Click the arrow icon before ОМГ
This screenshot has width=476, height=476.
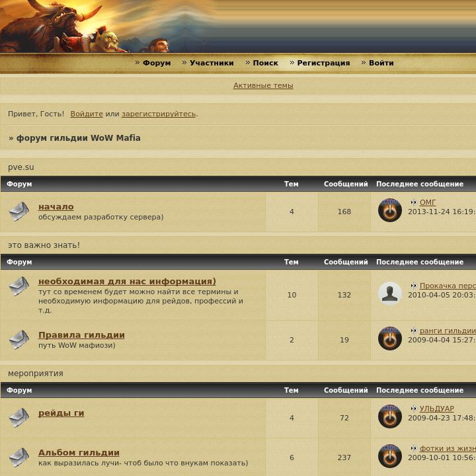pyautogui.click(x=413, y=202)
